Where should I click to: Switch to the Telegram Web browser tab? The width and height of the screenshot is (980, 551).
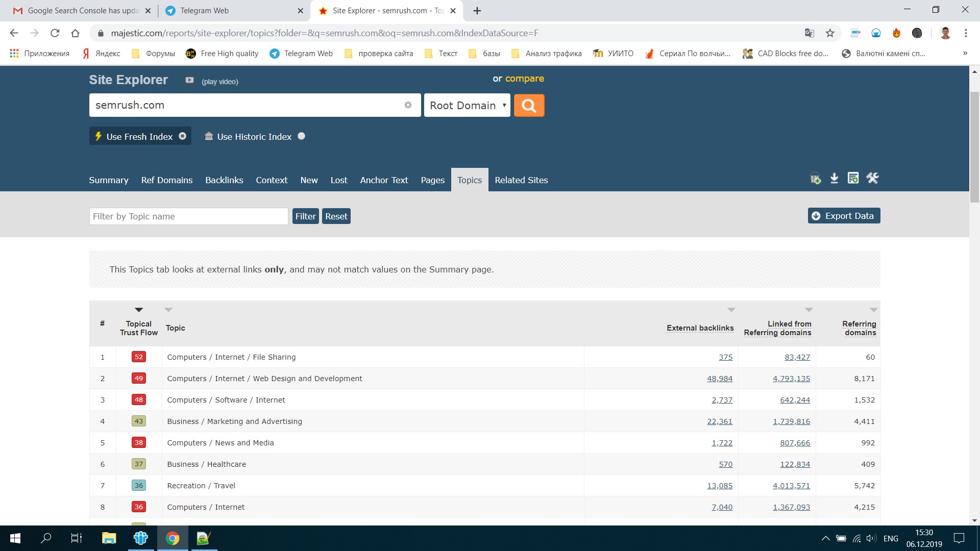tap(235, 11)
